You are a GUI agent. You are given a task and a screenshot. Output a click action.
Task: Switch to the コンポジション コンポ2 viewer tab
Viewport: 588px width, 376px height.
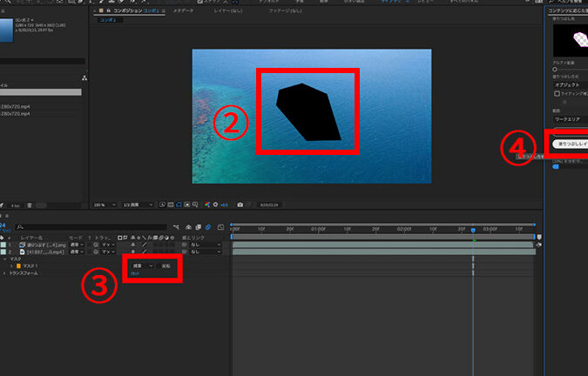[x=136, y=10]
